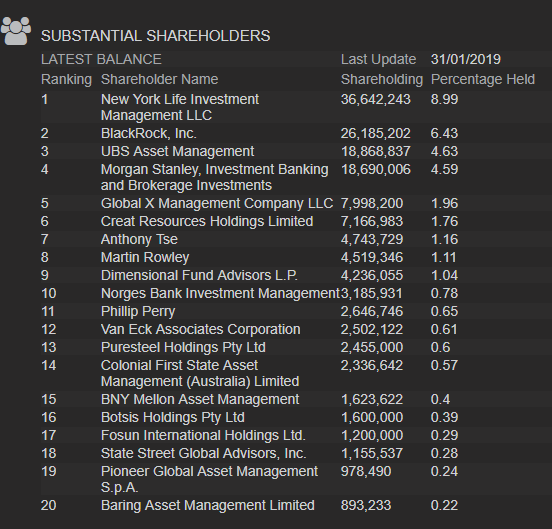552x529 pixels.
Task: Click shareholding value 2,646,746
Action: coord(372,311)
